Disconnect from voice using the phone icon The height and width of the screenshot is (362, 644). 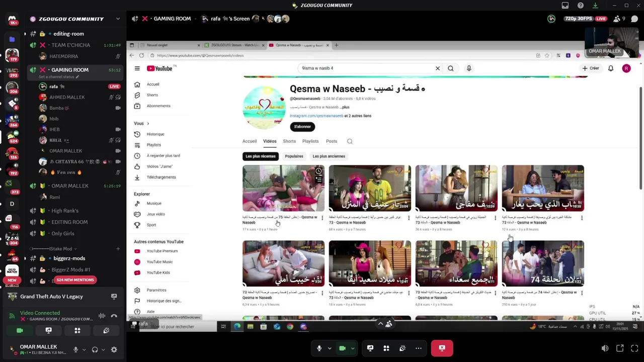point(114,316)
